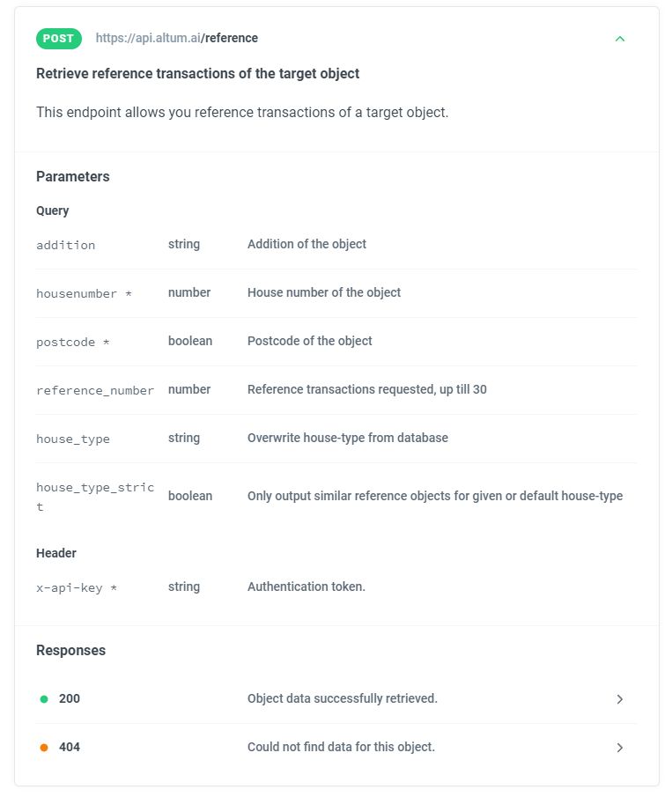This screenshot has width=672, height=797.
Task: Click the reference_number parameter name
Action: coord(95,390)
